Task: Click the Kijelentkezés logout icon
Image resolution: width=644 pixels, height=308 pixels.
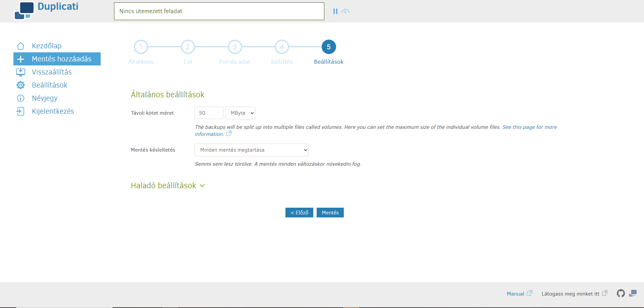Action: (20, 111)
